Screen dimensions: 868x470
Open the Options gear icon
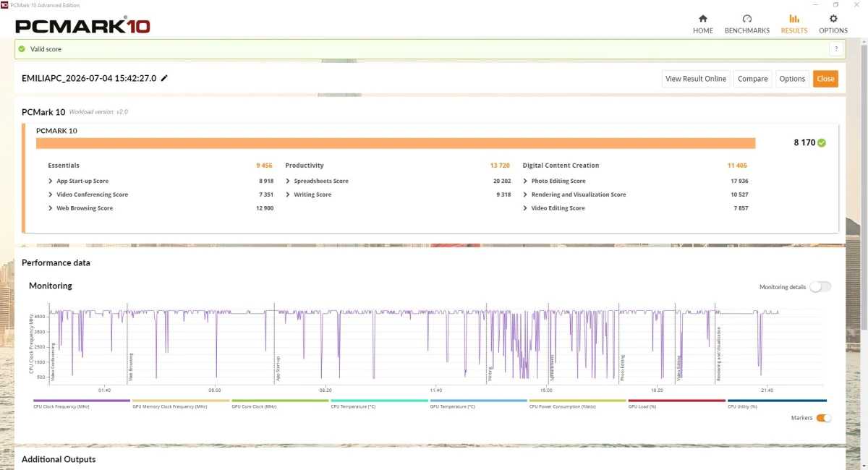point(833,19)
